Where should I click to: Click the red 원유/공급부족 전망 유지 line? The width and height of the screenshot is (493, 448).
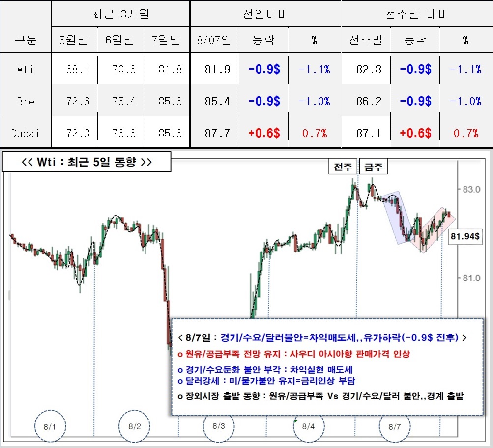pyautogui.click(x=294, y=354)
